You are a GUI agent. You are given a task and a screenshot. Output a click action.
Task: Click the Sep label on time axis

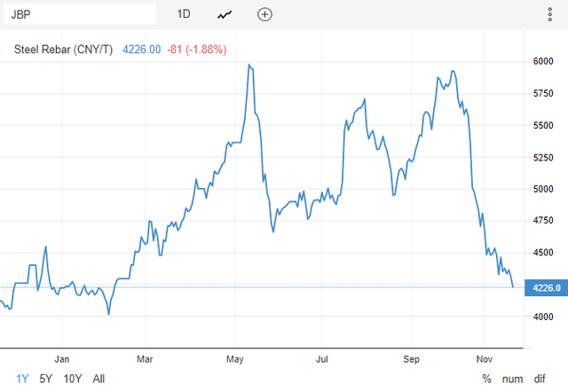point(411,359)
